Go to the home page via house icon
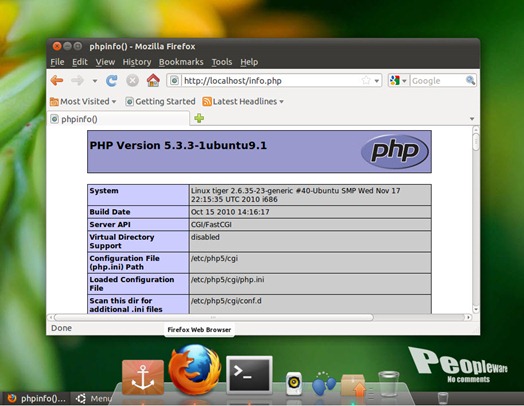 pyautogui.click(x=153, y=80)
